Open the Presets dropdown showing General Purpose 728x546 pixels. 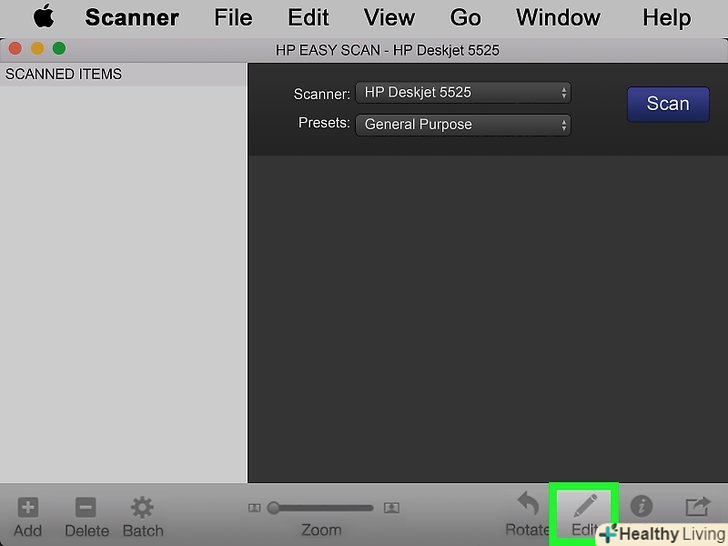click(x=463, y=124)
